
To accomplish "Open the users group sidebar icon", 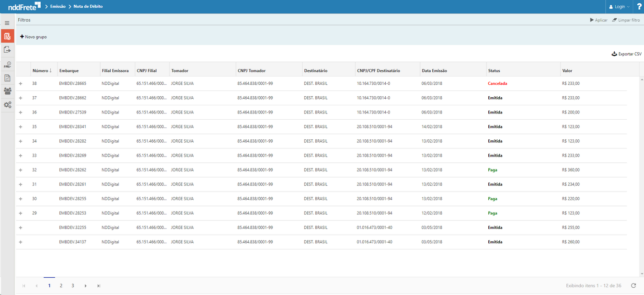I will [x=7, y=91].
